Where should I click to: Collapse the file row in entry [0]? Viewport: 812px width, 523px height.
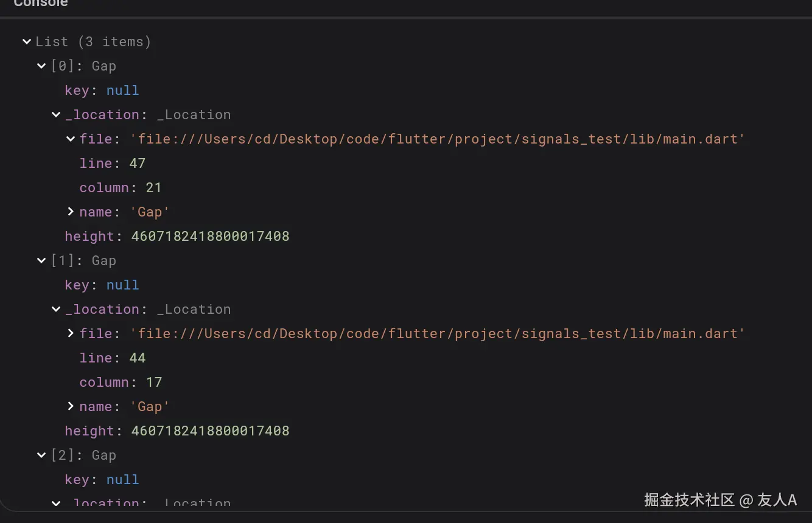(71, 139)
